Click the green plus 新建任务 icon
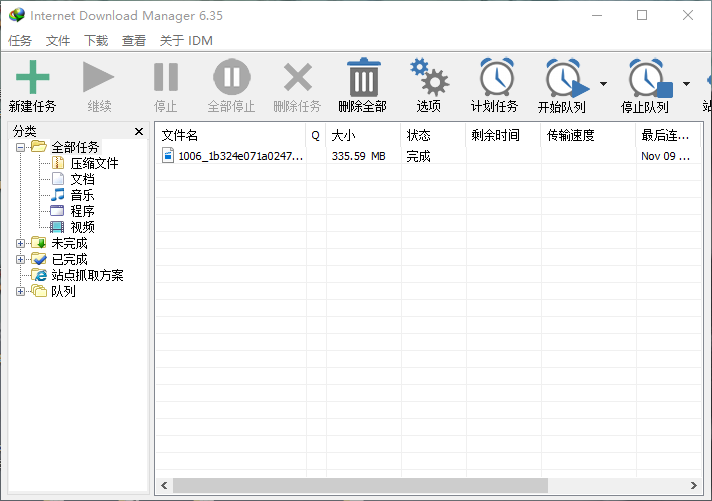The width and height of the screenshot is (712, 501). (x=32, y=77)
